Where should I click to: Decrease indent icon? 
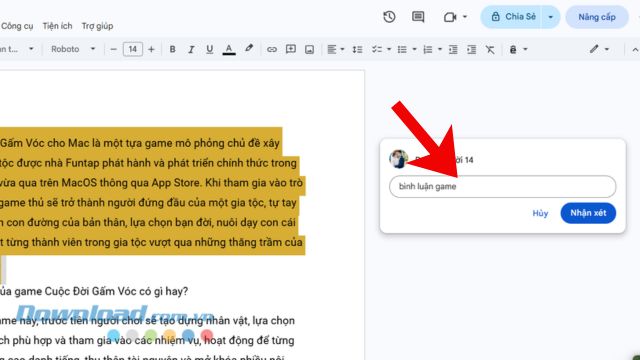(x=453, y=49)
